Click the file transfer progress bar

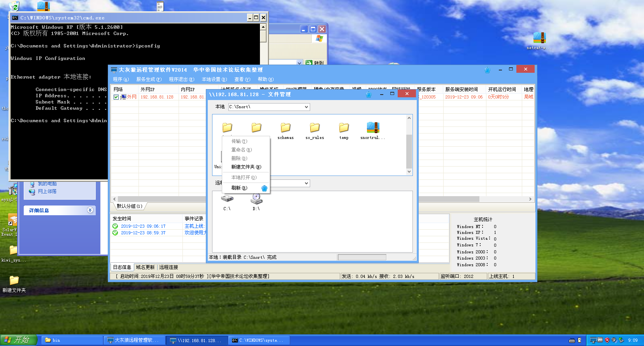coord(362,257)
